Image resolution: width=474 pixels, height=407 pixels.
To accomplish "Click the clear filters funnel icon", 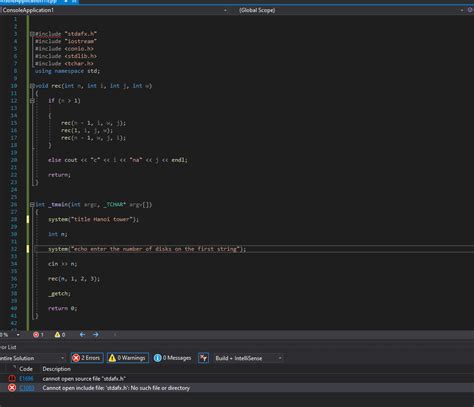I will coord(203,358).
